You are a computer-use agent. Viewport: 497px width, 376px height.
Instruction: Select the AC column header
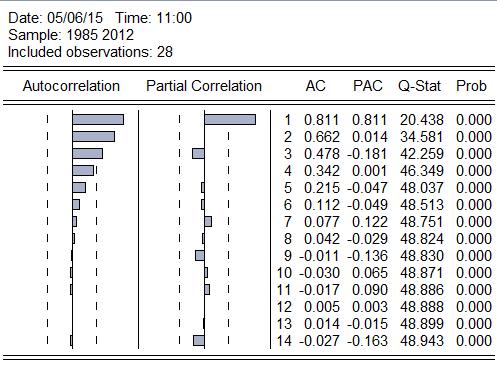(315, 86)
